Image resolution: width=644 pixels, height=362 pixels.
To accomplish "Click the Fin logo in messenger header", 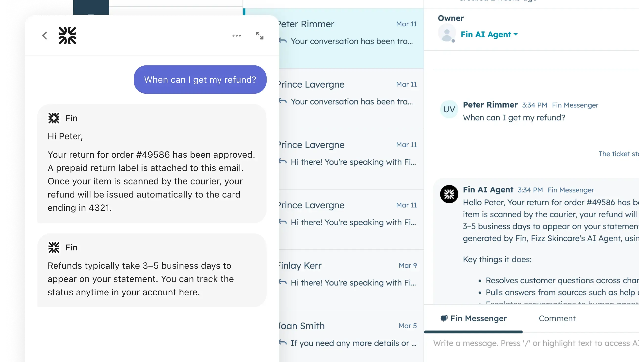I will pyautogui.click(x=67, y=36).
